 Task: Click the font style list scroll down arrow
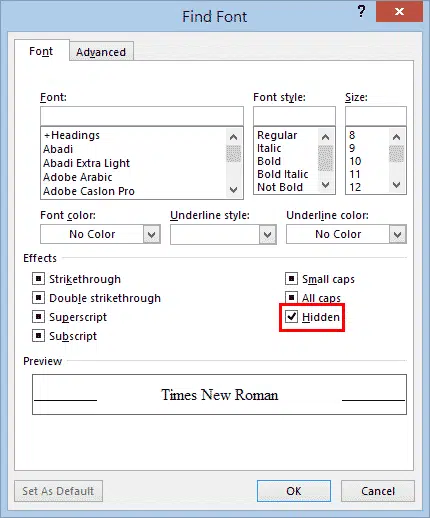326,184
